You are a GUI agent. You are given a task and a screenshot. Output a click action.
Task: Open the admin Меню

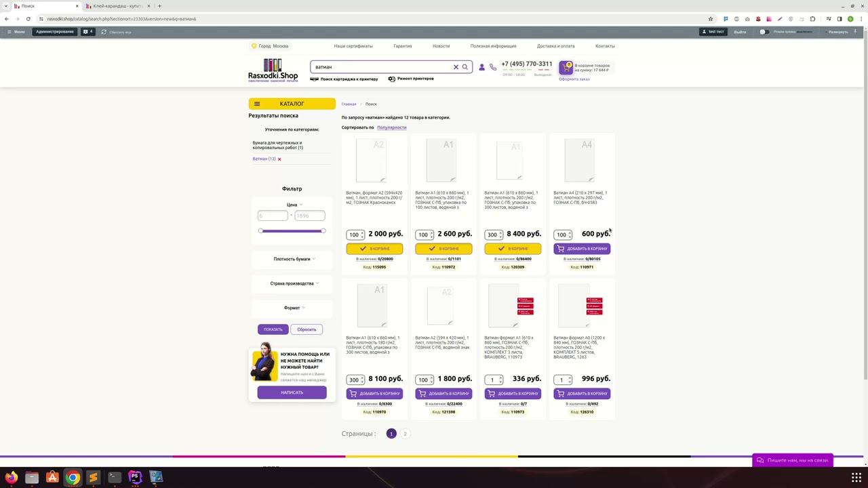coord(16,32)
